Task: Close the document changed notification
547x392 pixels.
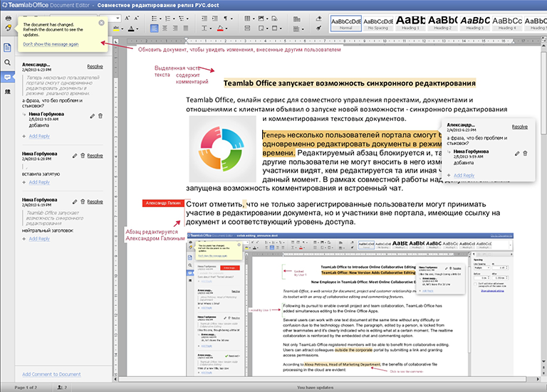Action: (101, 23)
